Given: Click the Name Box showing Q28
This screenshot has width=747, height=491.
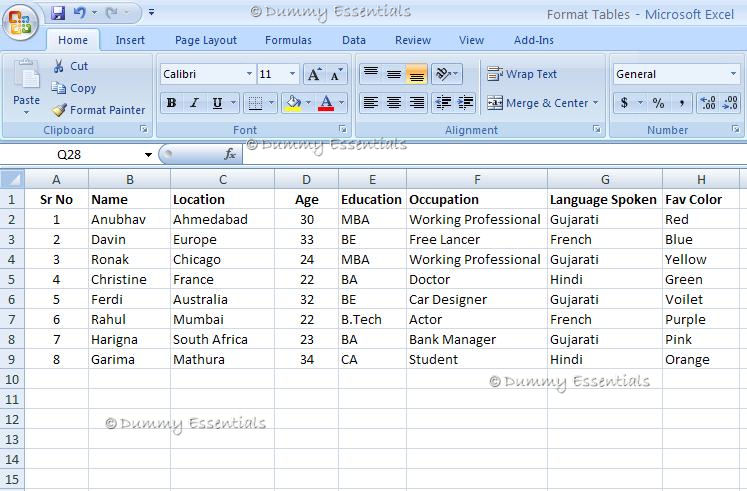Looking at the screenshot, I should (x=70, y=155).
